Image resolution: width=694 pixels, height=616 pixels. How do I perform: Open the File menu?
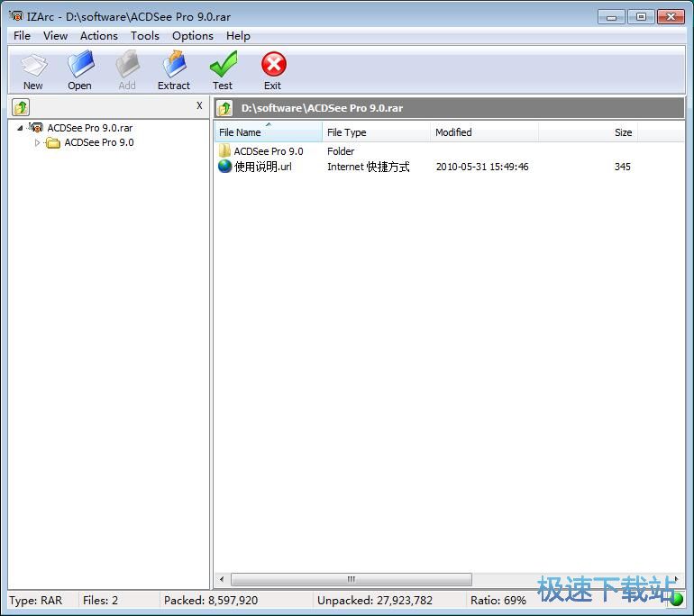22,36
